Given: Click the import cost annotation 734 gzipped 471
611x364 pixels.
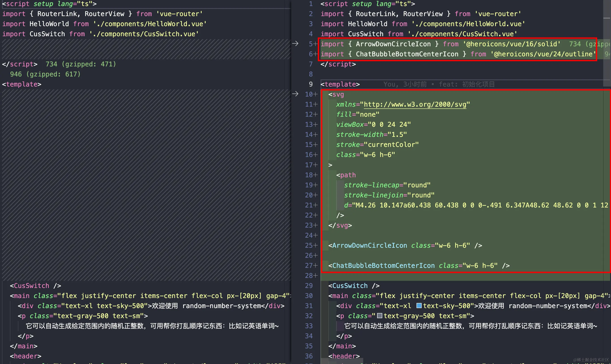Looking at the screenshot, I should [x=81, y=64].
